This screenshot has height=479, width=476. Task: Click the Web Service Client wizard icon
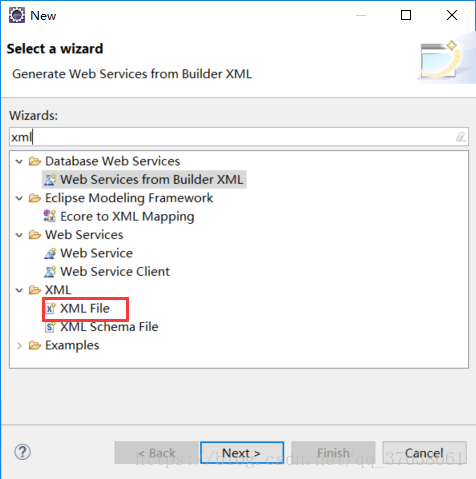[50, 272]
